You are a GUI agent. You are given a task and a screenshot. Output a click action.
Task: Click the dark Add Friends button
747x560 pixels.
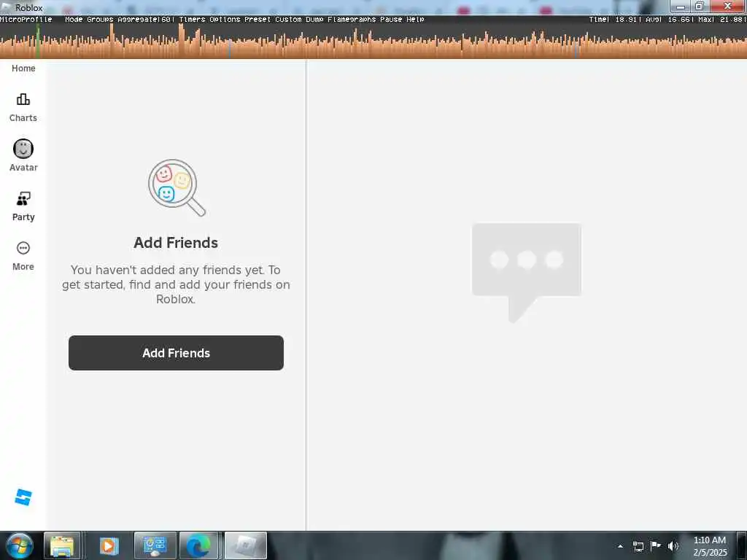tap(176, 353)
